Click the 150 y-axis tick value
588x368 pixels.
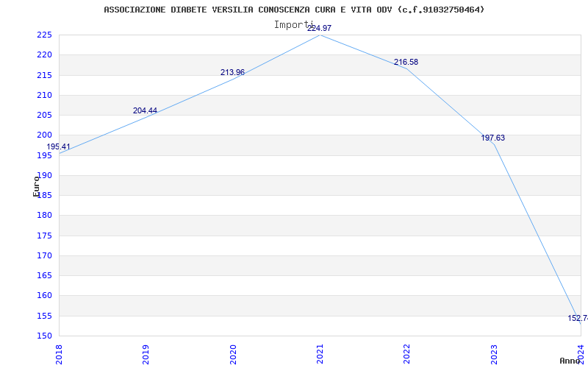click(44, 336)
